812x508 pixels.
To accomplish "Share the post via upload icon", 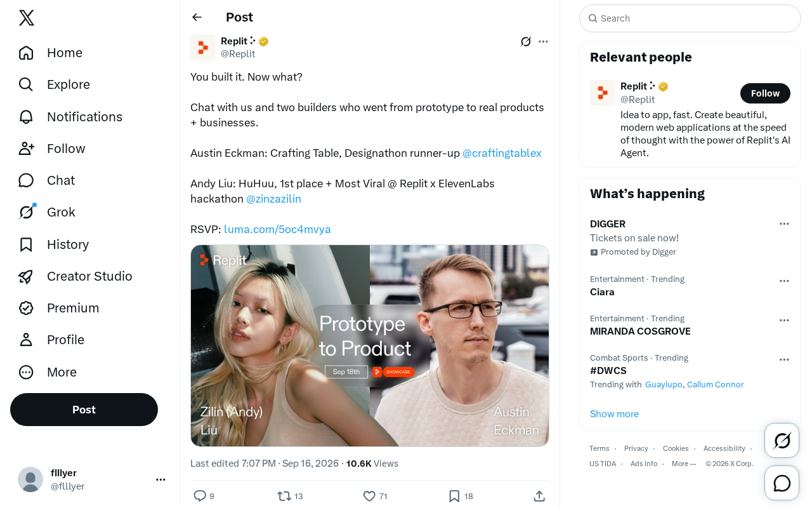I will click(539, 496).
